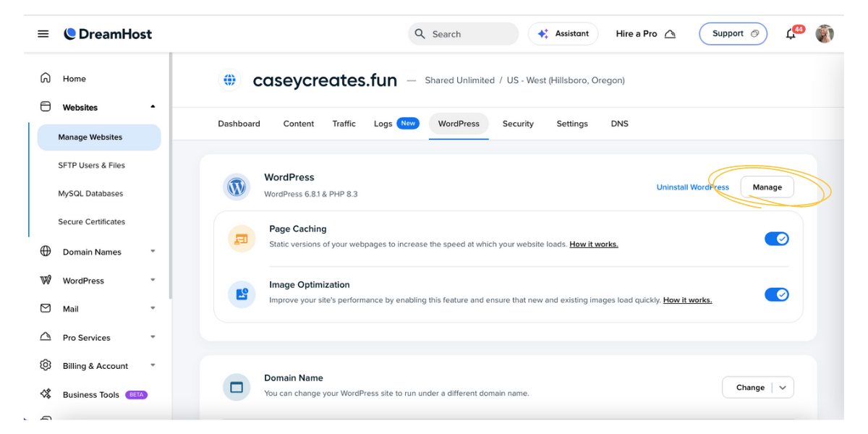Image resolution: width=868 pixels, height=434 pixels.
Task: Toggle the Page Caching switch
Action: click(x=777, y=239)
